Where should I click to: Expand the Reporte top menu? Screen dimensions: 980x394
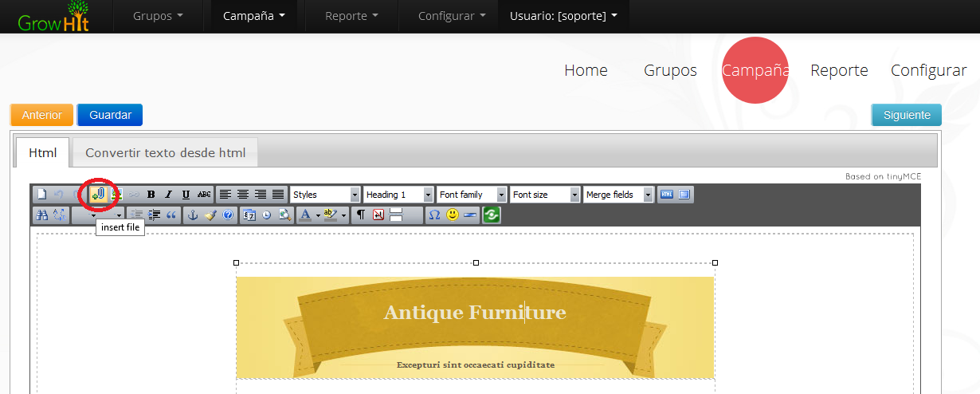352,16
